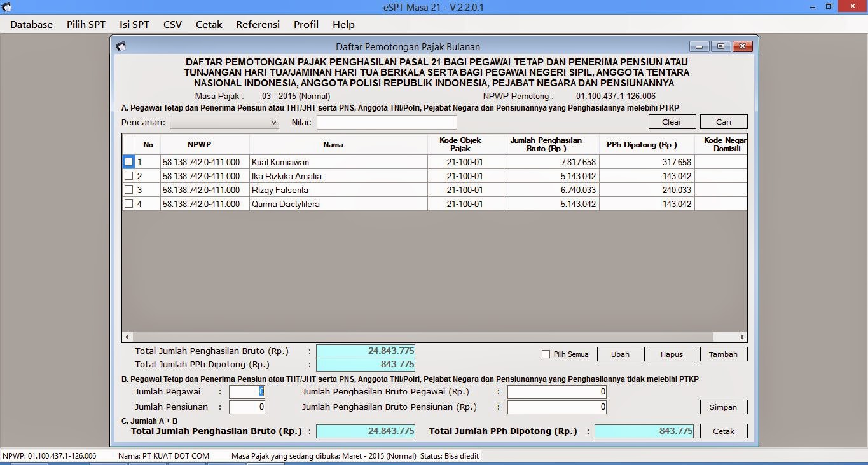Open the Pilih SPT menu
This screenshot has width=868, height=465.
(86, 24)
